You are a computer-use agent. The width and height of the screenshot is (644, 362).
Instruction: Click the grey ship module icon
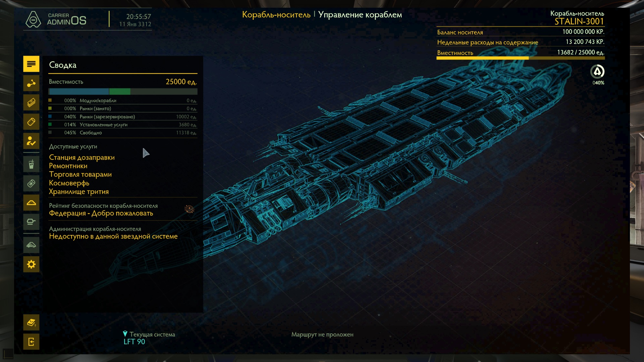tap(31, 222)
